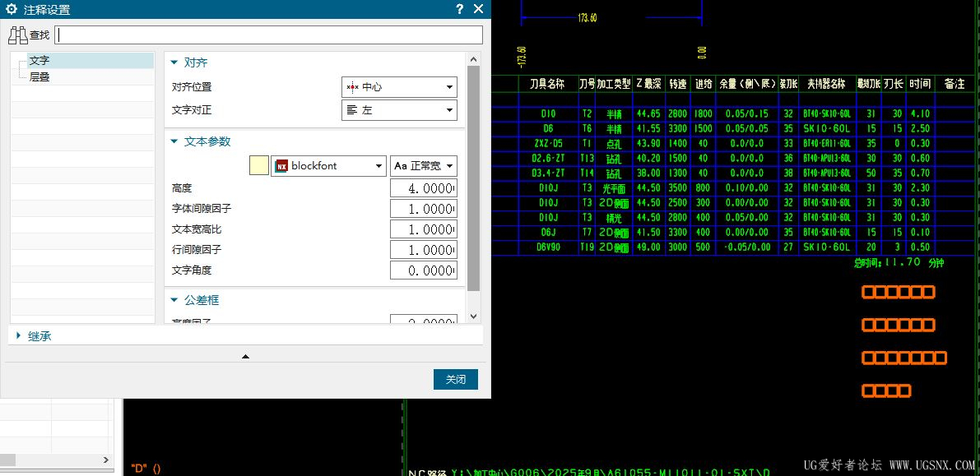
Task: Click the 0.10/0.00 allowance cell
Action: click(747, 188)
